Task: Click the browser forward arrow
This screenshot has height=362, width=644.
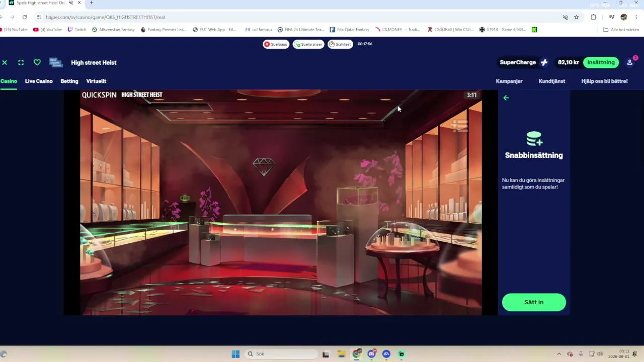Action: pos(12,17)
